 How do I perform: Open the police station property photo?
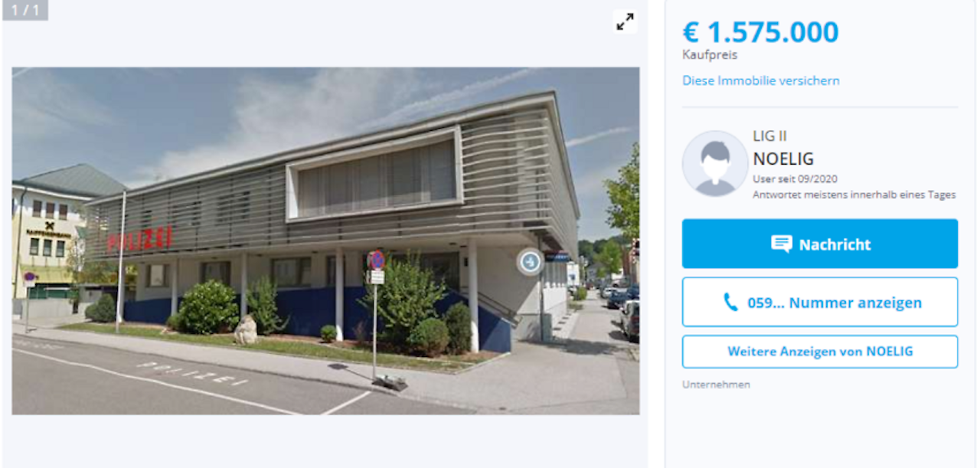click(325, 241)
